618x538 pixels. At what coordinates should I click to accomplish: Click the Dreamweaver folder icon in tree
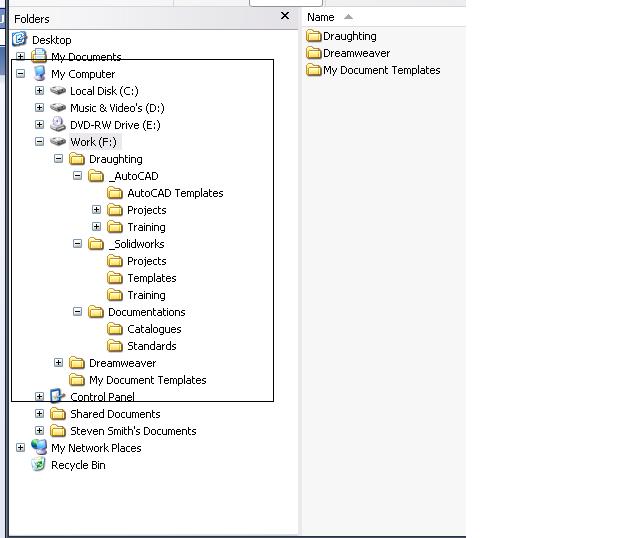pyautogui.click(x=77, y=363)
